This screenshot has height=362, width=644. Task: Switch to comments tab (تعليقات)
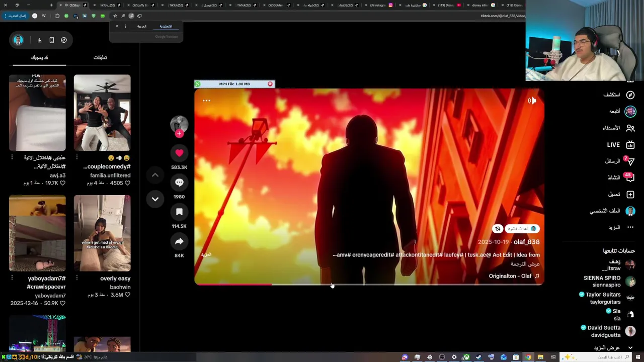tap(100, 57)
